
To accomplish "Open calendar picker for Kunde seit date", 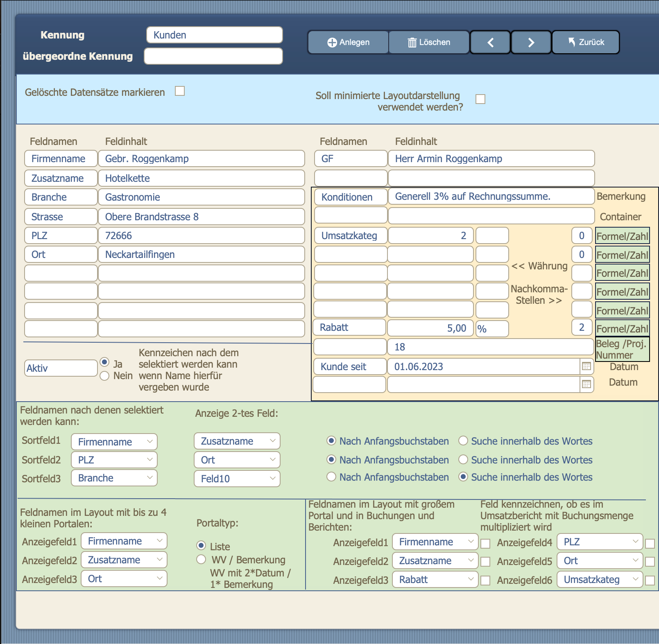I will [587, 366].
